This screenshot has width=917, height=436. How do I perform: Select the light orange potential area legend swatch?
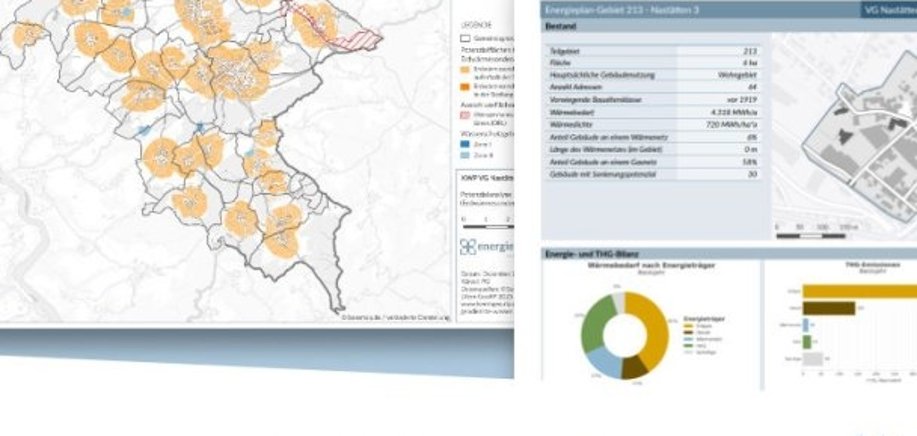click(467, 65)
